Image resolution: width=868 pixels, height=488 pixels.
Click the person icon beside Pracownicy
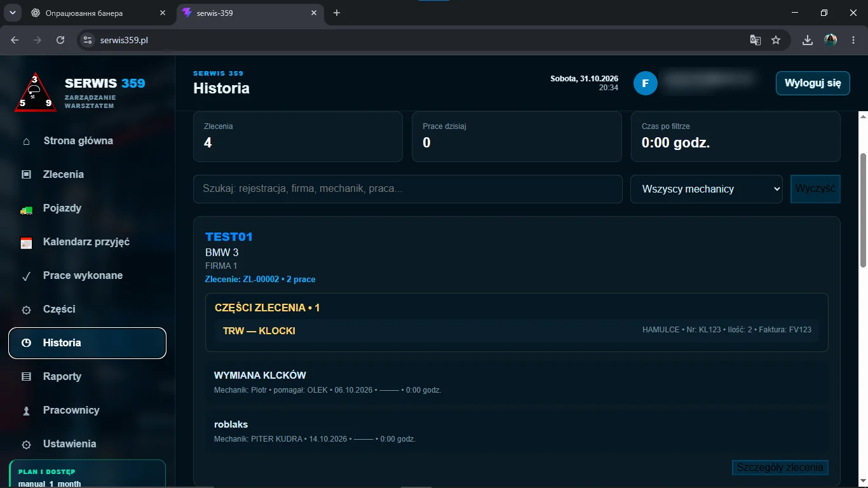coord(26,410)
